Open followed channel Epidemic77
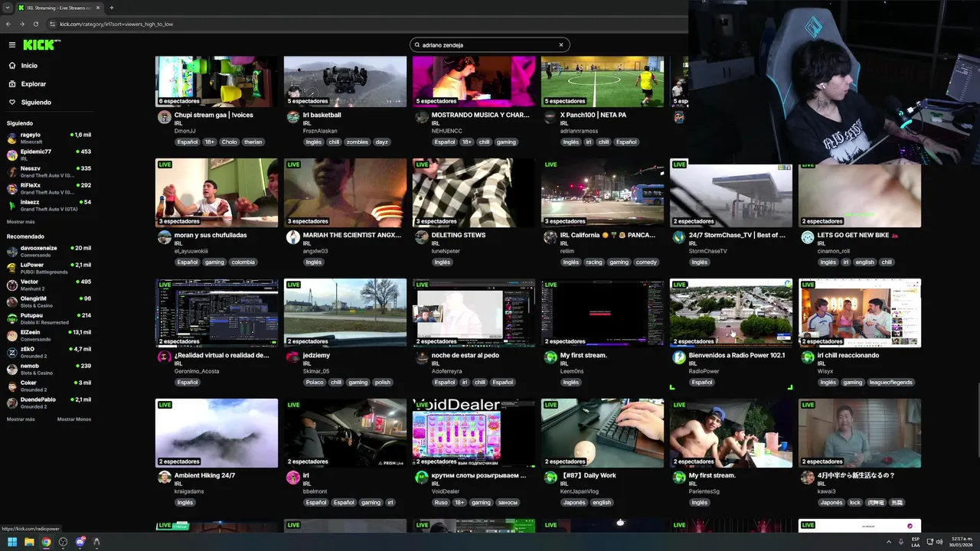 [x=49, y=155]
